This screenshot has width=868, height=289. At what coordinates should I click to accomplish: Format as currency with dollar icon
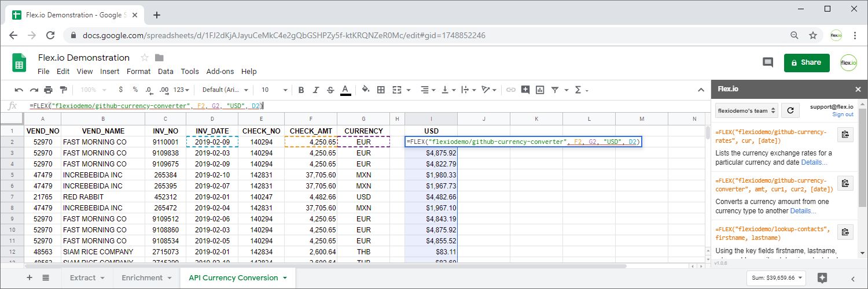[x=120, y=90]
